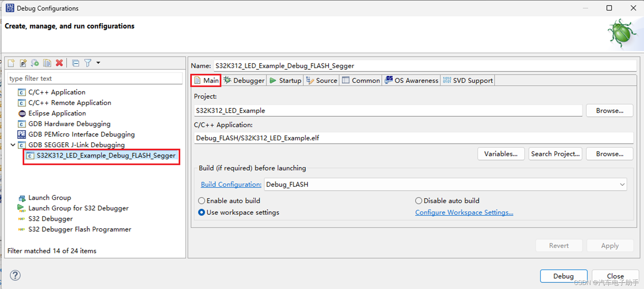Switch to the SVD Support tab
The image size is (644, 289).
tap(468, 80)
